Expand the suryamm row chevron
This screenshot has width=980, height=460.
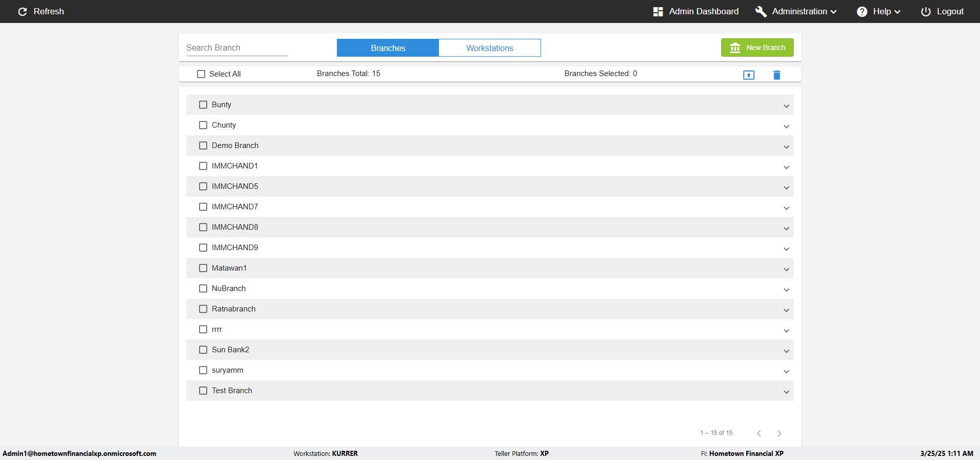(787, 372)
